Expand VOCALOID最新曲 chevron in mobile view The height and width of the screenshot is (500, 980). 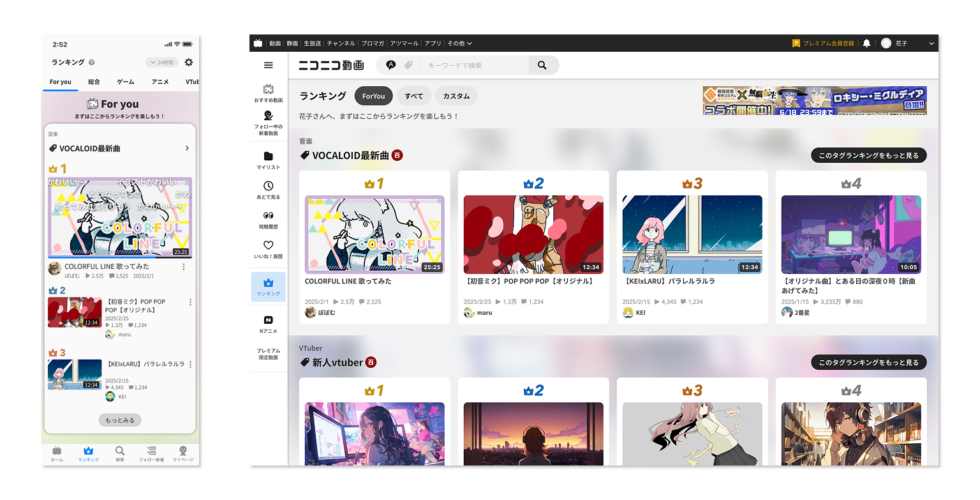[187, 148]
